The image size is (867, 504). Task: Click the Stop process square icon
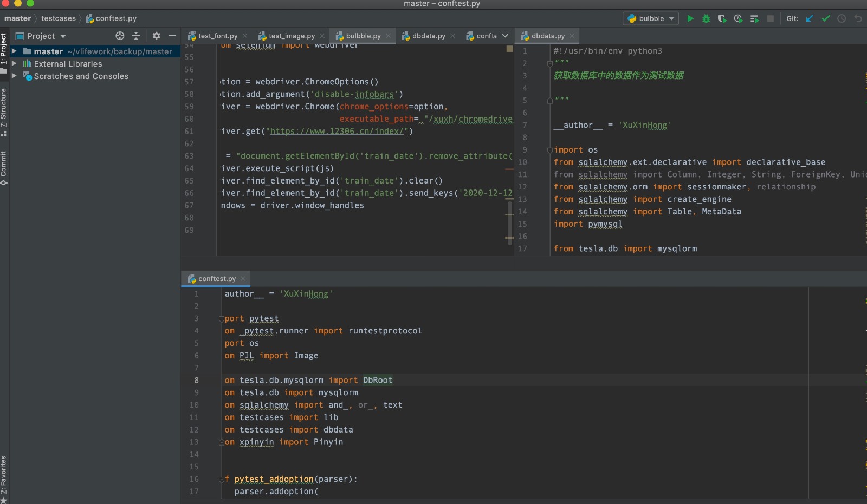click(771, 18)
